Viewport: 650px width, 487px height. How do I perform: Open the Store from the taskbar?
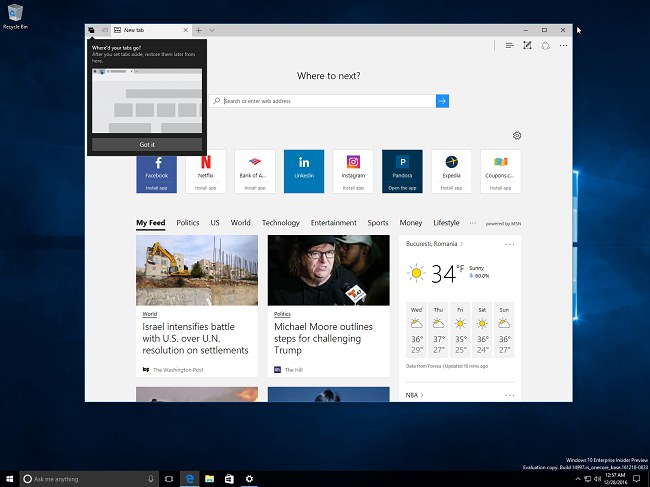(229, 479)
